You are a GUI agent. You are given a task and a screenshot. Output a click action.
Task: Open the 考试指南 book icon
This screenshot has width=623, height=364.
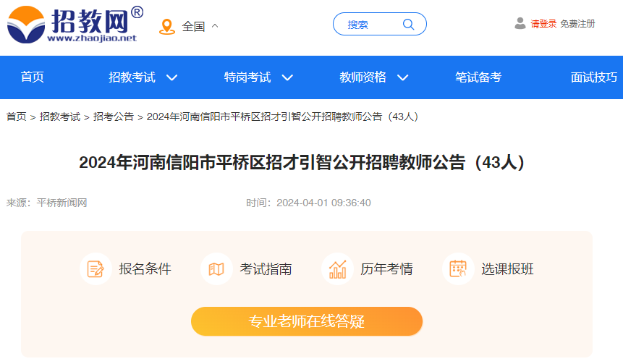[x=216, y=269]
